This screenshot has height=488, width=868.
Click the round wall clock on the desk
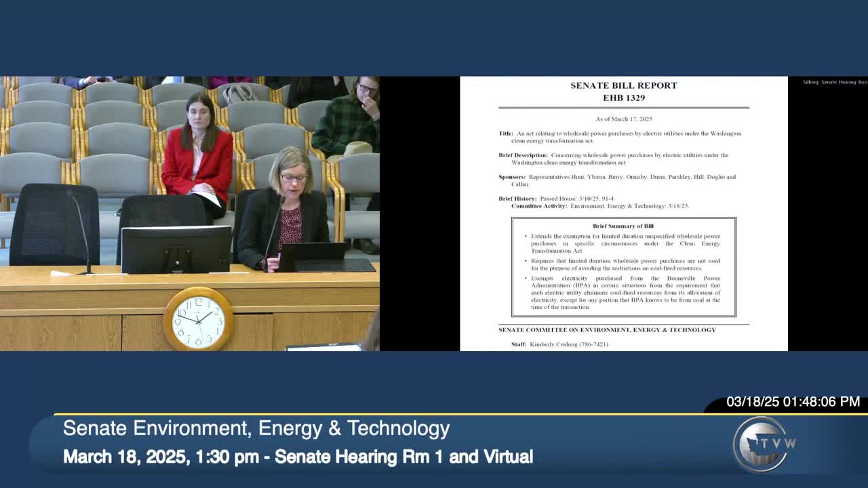(198, 319)
